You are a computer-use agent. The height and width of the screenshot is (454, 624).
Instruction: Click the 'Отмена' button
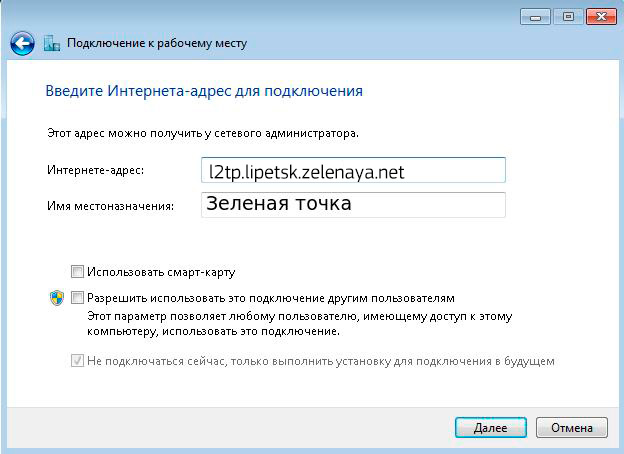tap(571, 428)
